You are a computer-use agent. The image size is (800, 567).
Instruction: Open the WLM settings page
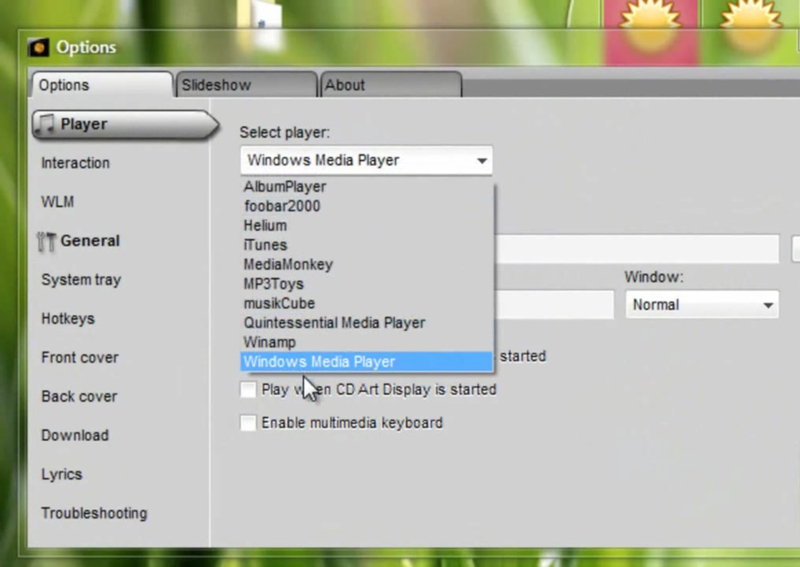[58, 202]
